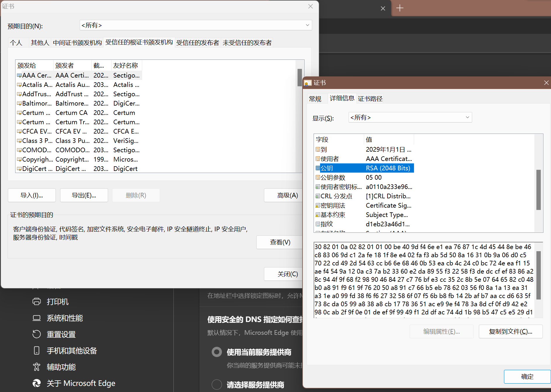Click the field list scrollbar thumb

point(538,190)
